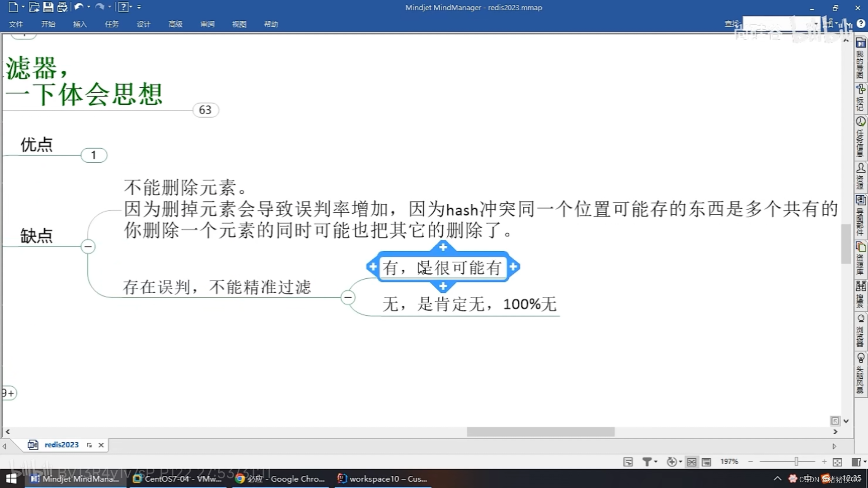The image size is (868, 488).
Task: Add a topic below 有，是很可能有
Action: [443, 286]
